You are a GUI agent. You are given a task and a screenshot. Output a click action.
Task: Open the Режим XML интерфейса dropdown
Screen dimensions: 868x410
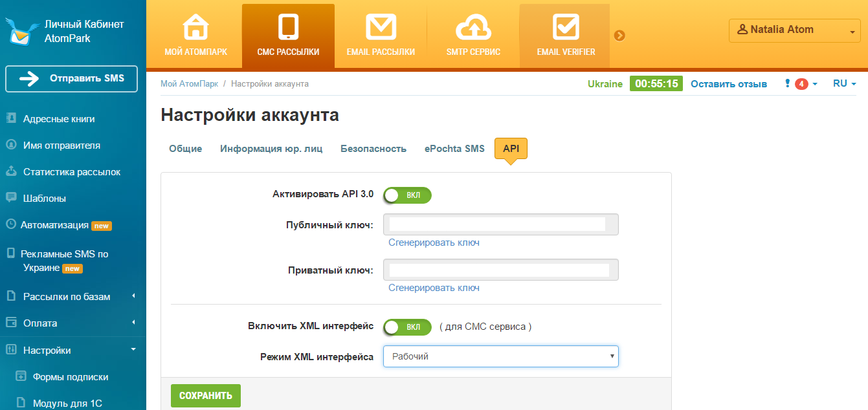[501, 356]
